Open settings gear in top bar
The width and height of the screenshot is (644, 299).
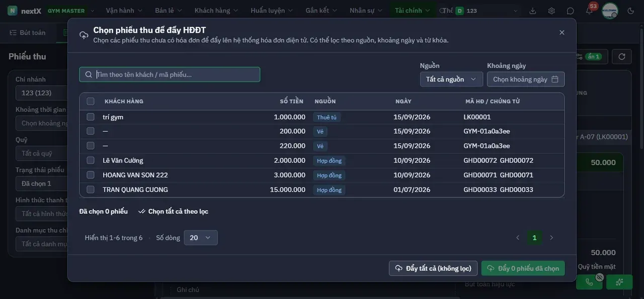click(551, 11)
